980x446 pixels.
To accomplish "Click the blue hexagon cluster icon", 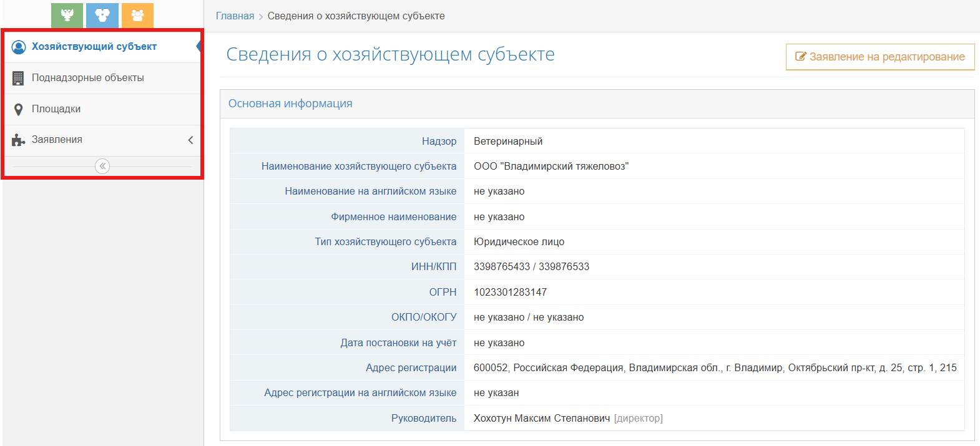I will tap(102, 15).
